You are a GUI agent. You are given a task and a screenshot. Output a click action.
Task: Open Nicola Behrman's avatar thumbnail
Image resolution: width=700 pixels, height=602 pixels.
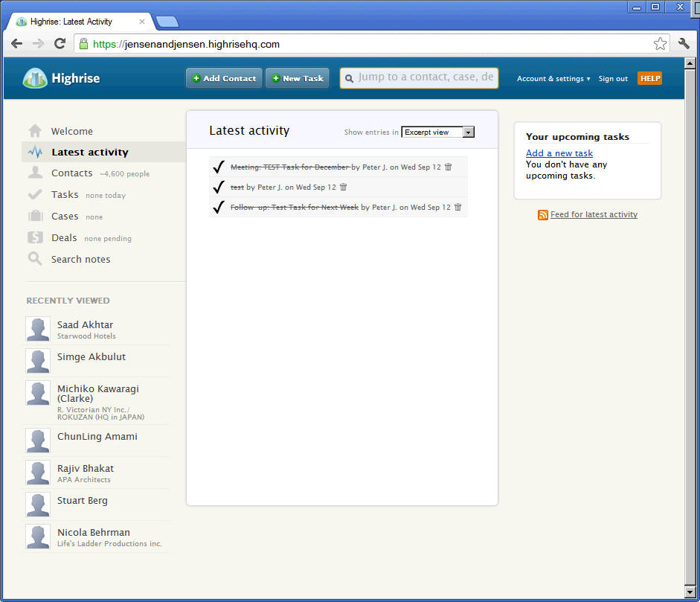(x=38, y=537)
